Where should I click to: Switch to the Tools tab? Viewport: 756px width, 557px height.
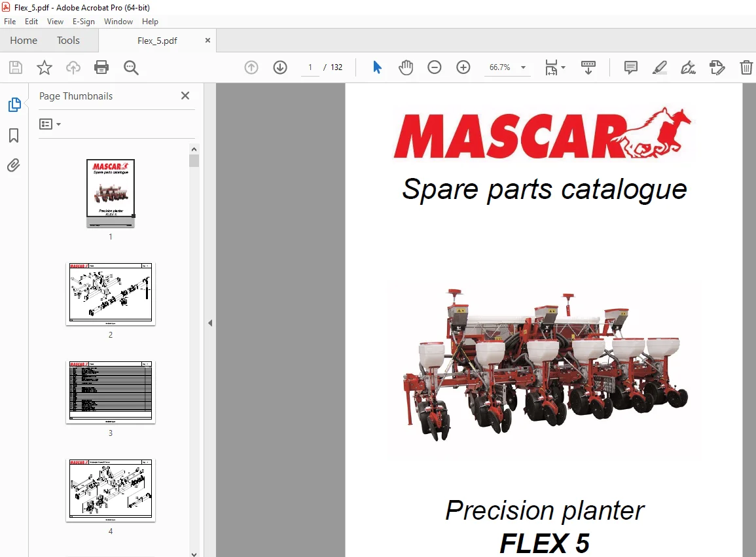click(x=68, y=41)
